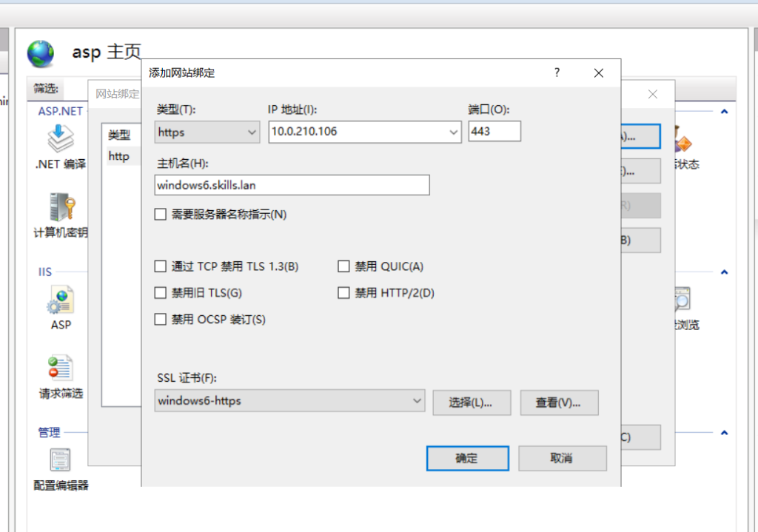This screenshot has height=532, width=758.
Task: Open the 配置编辑器 icon
Action: (x=61, y=460)
